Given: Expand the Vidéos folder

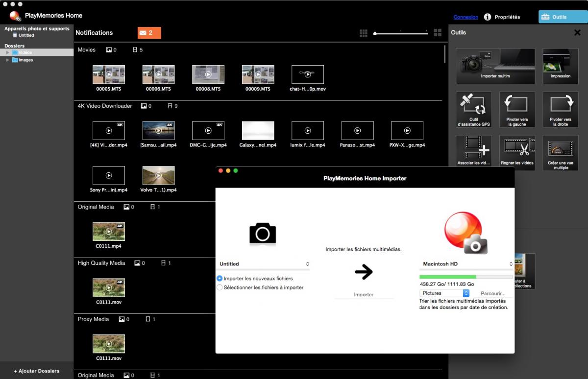Looking at the screenshot, I should [x=8, y=52].
